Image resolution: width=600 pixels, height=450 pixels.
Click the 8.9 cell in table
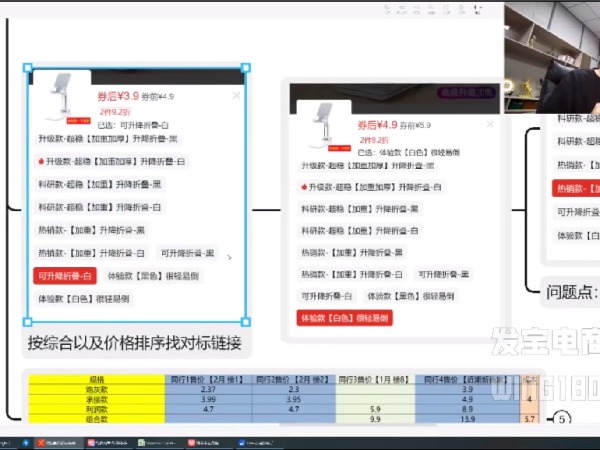click(467, 409)
